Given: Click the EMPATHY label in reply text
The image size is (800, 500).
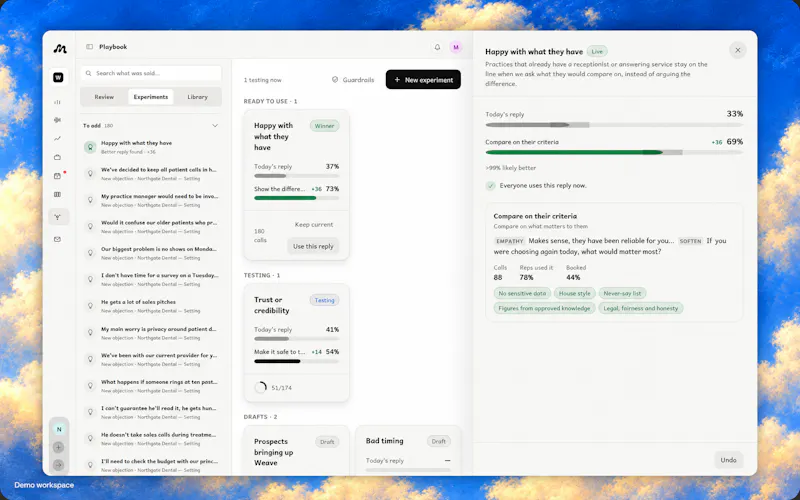Looking at the screenshot, I should 509,241.
